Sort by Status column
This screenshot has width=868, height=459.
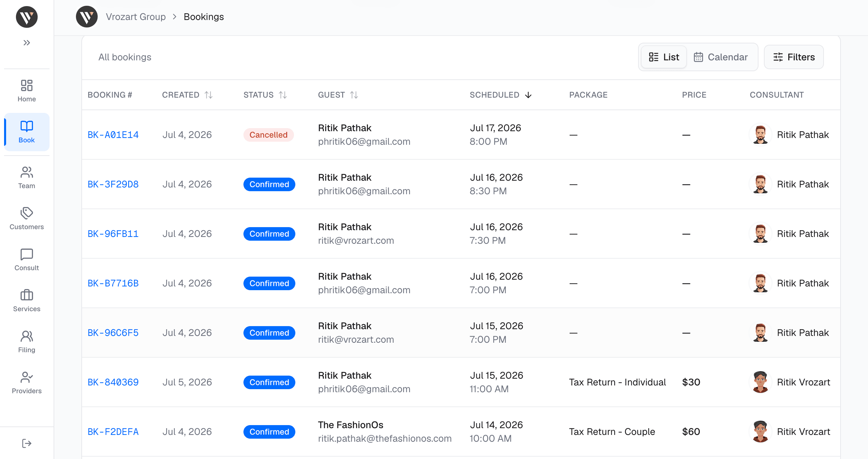[265, 95]
